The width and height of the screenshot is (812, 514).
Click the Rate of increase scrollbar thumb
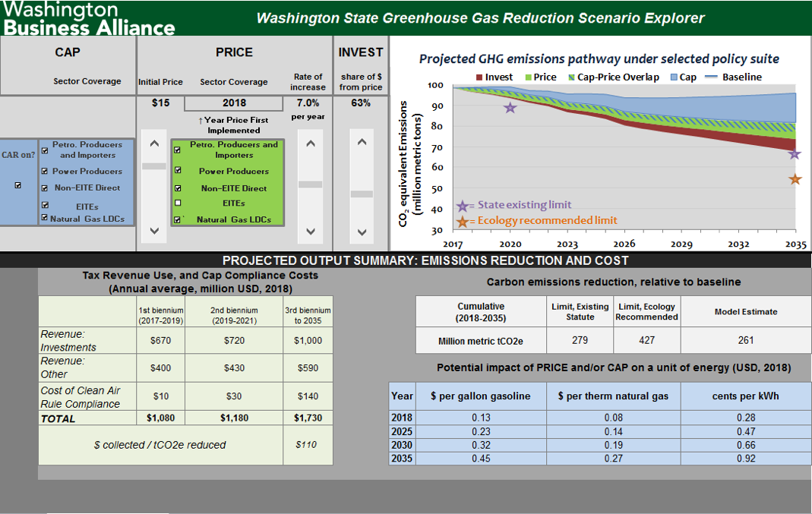coord(310,184)
